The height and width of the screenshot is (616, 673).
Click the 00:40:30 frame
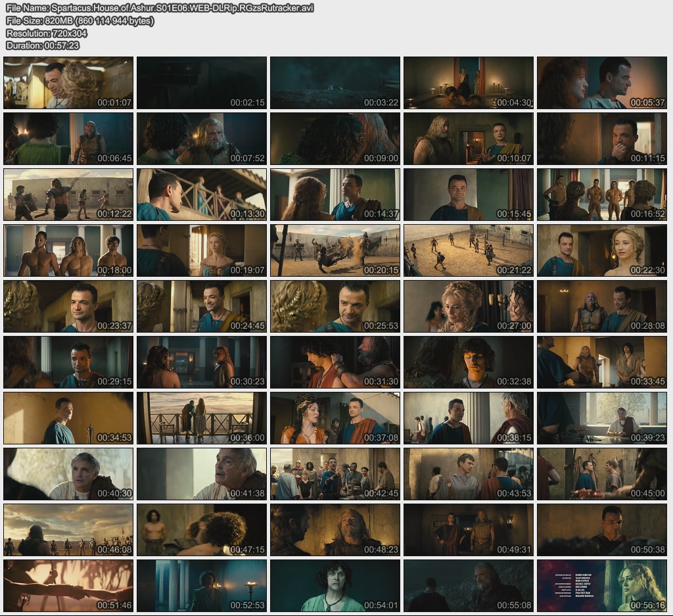click(68, 474)
